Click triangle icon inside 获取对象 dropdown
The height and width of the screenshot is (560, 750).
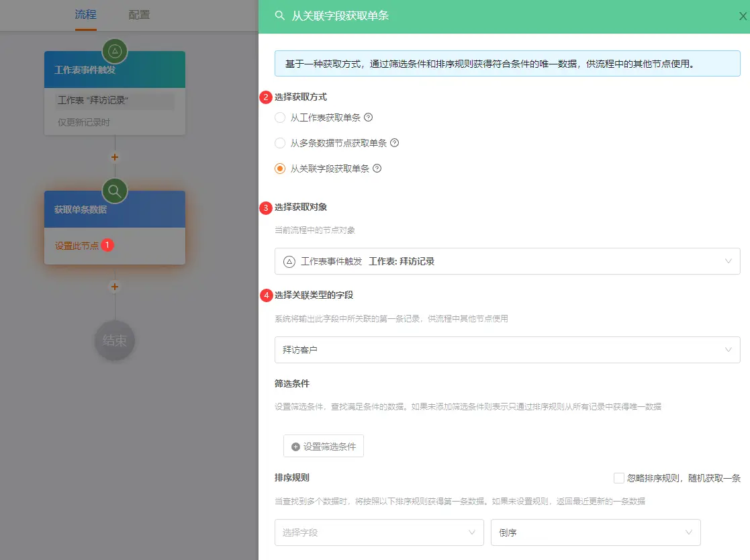coord(289,262)
